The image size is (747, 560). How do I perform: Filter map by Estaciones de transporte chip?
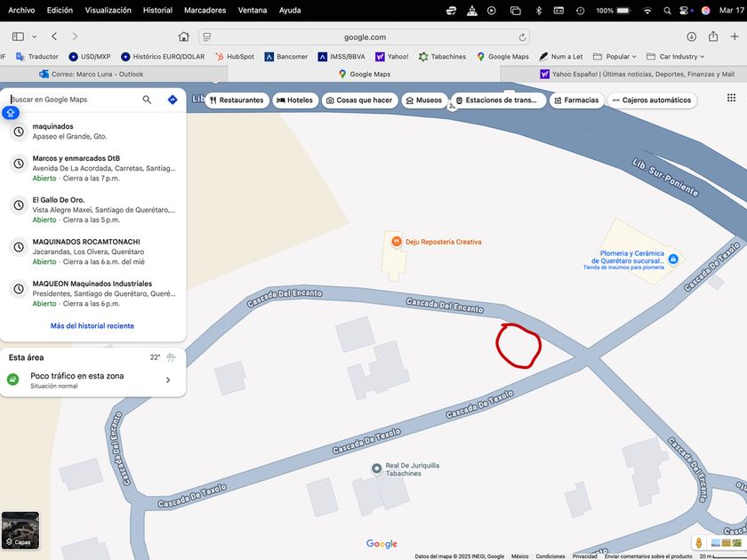[497, 100]
